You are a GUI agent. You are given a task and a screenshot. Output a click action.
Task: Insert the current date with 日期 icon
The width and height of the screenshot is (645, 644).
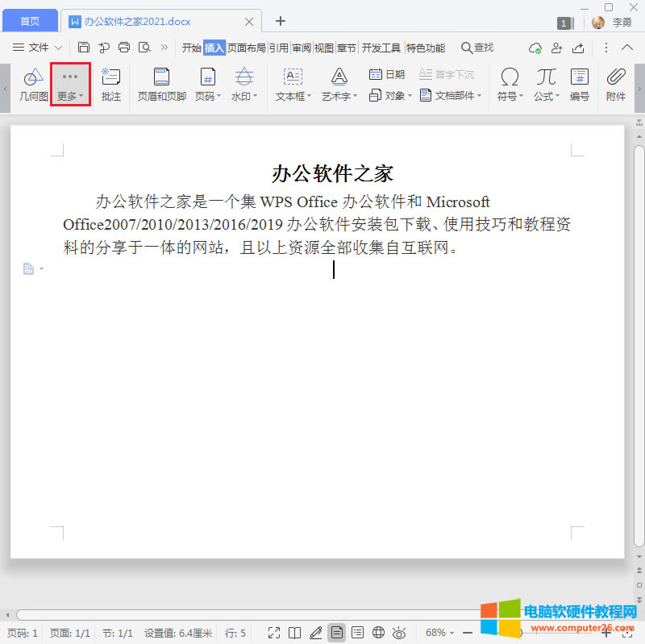point(386,73)
